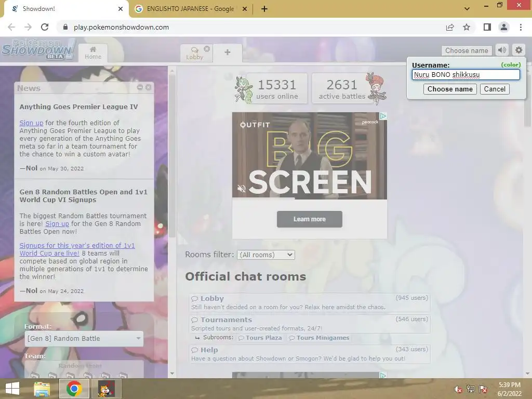Click the Pokemon Showdown BETA logo
This screenshot has height=399, width=532.
pos(38,49)
